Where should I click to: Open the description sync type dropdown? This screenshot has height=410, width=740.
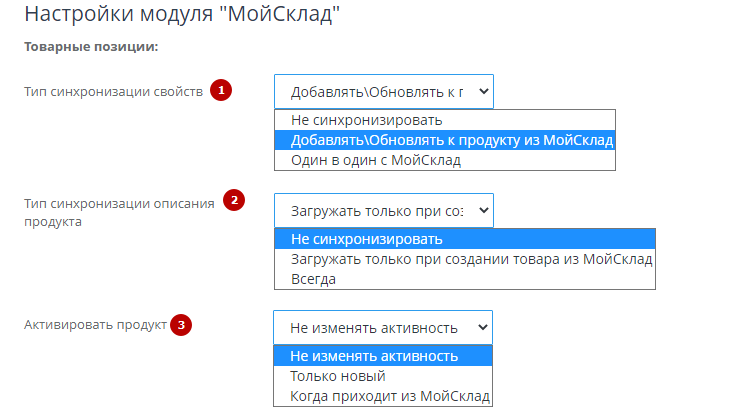point(384,210)
